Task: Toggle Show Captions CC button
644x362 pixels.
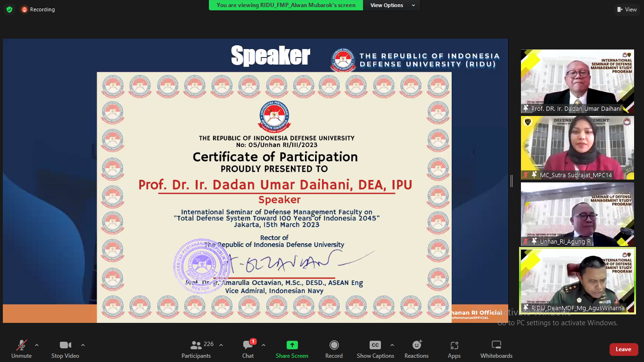Action: click(x=375, y=349)
